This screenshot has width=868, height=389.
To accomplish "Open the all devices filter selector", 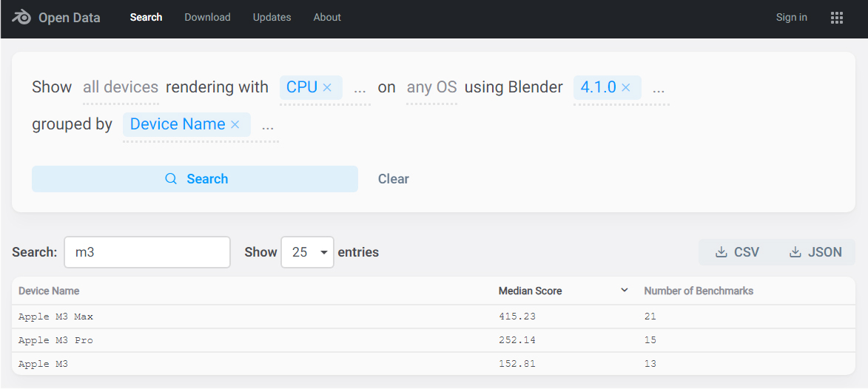I will [x=121, y=87].
